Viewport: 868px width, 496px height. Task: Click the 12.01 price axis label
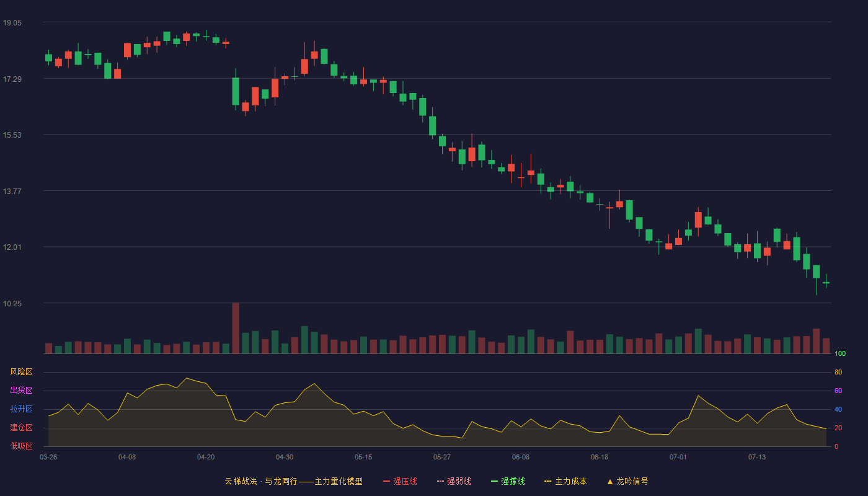[x=12, y=247]
